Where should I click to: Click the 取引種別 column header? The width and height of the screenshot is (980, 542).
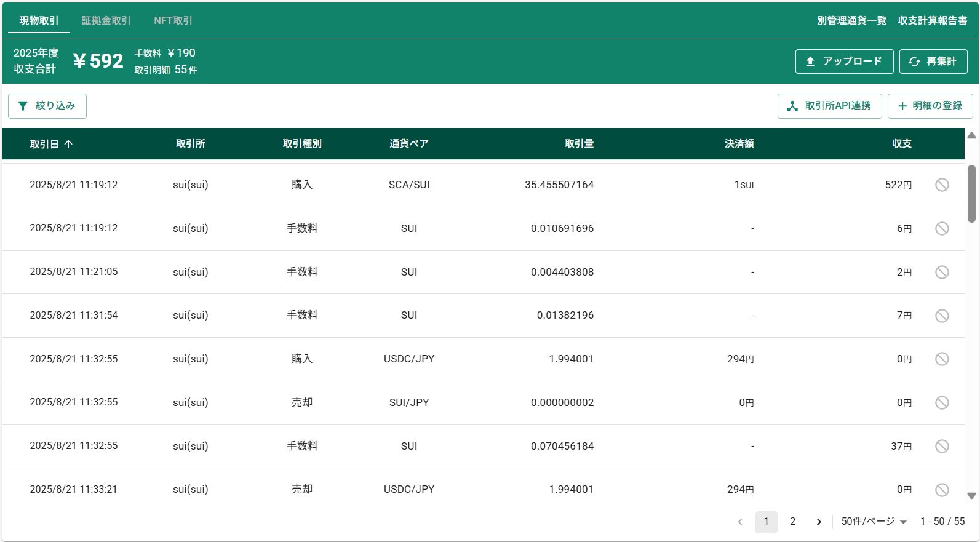click(x=302, y=144)
